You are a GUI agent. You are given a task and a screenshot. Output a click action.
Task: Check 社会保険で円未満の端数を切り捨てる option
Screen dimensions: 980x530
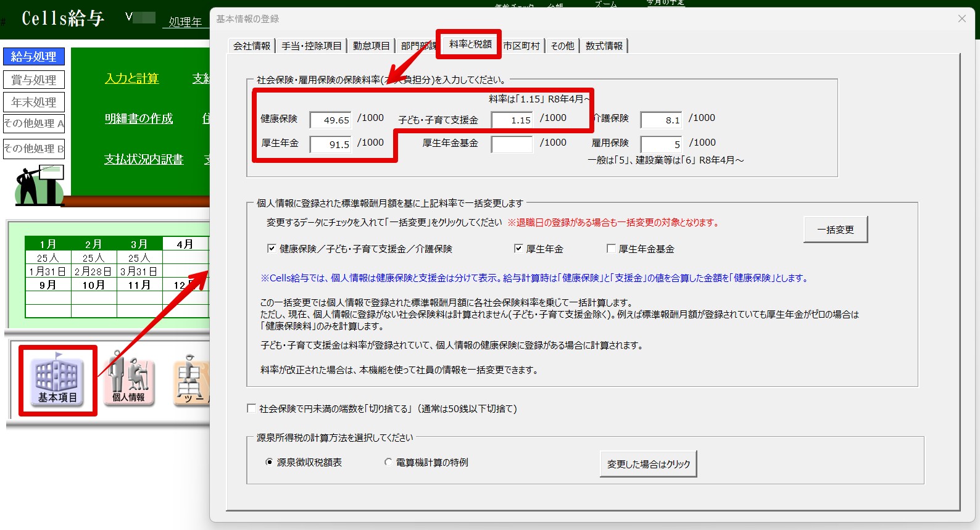point(252,408)
